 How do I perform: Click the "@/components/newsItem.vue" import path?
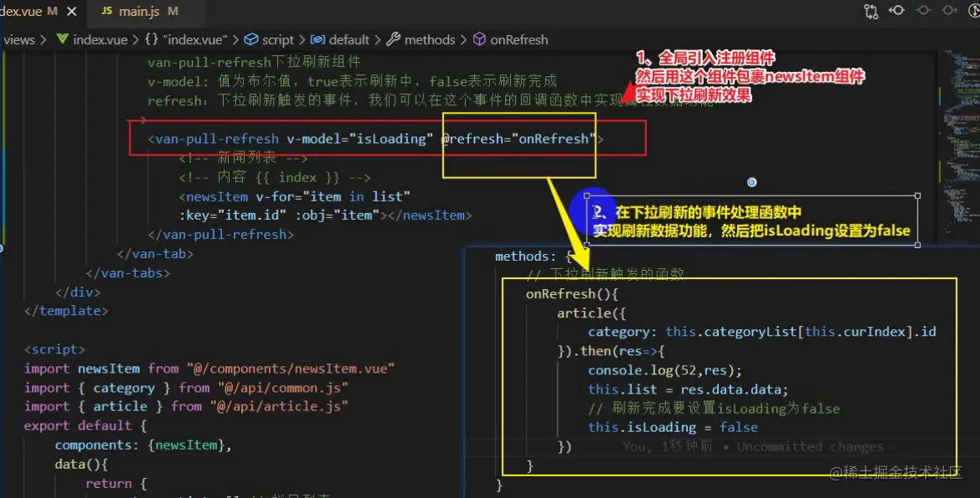tap(290, 368)
